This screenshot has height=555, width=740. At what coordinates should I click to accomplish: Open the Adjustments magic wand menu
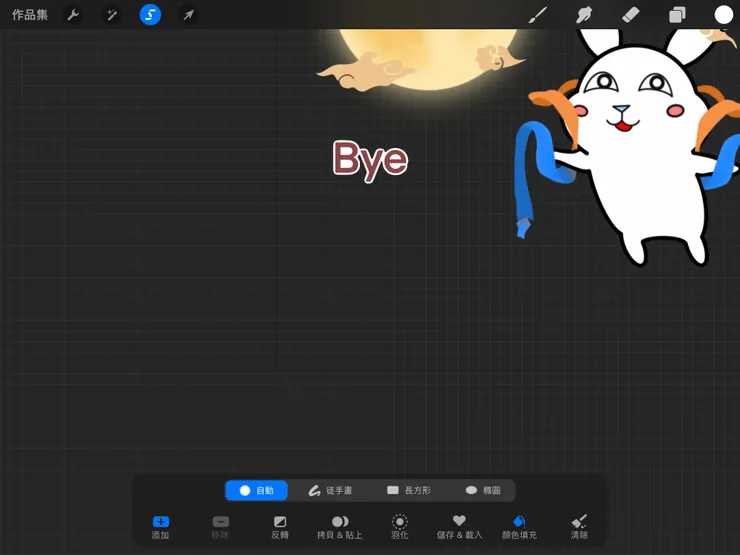[111, 15]
